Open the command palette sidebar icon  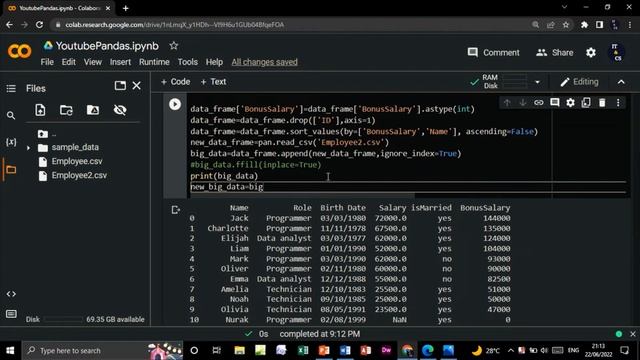11,313
